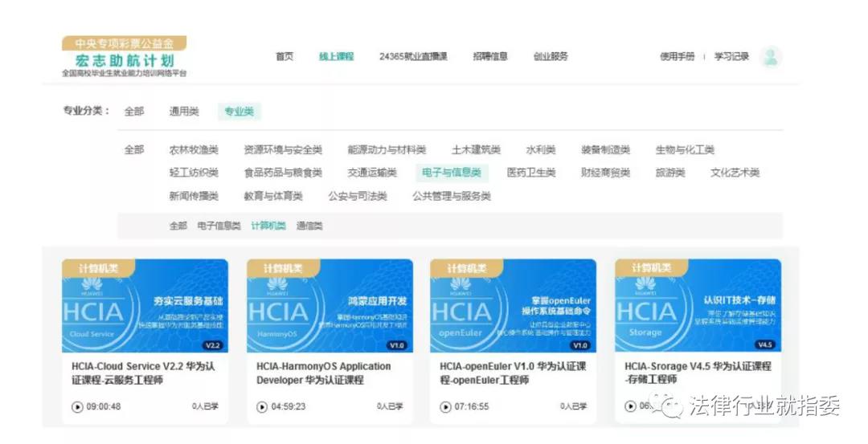
Task: Play icon beside 04:59:23 duration
Action: click(262, 407)
